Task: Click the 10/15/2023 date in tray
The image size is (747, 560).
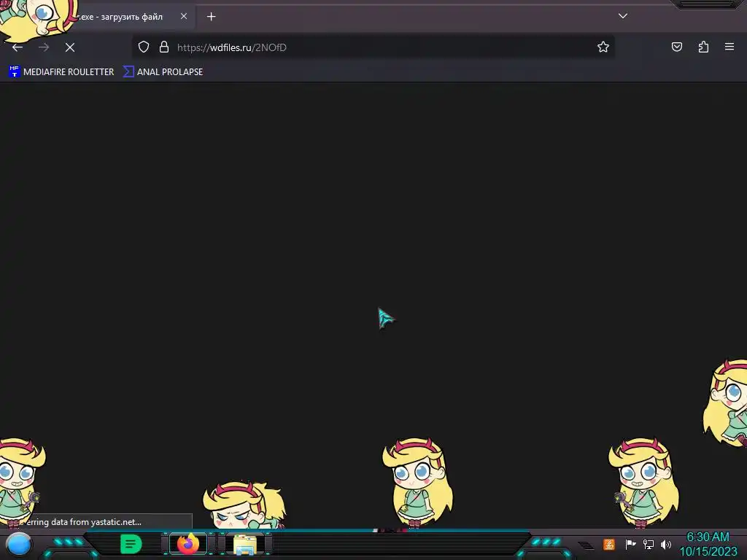Action: 708,551
